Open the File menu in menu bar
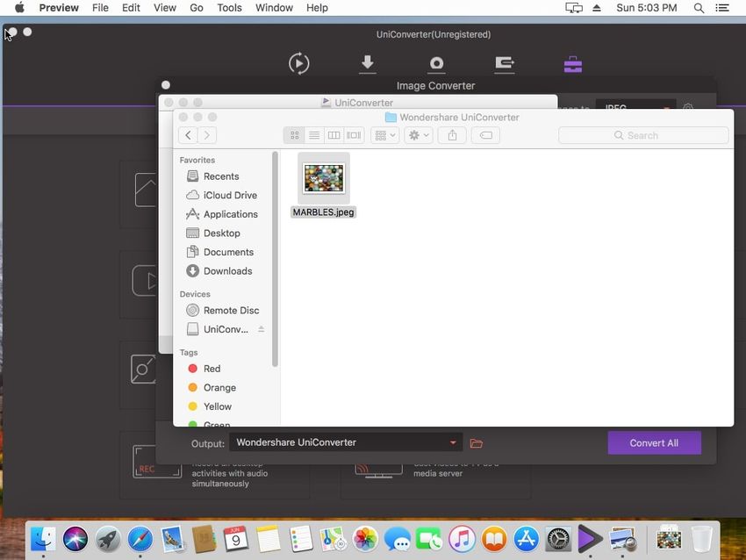Viewport: 746px width, 560px height. (x=101, y=8)
